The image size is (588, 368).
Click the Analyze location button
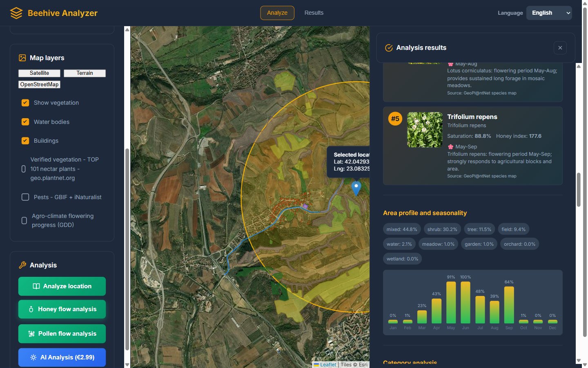click(62, 286)
